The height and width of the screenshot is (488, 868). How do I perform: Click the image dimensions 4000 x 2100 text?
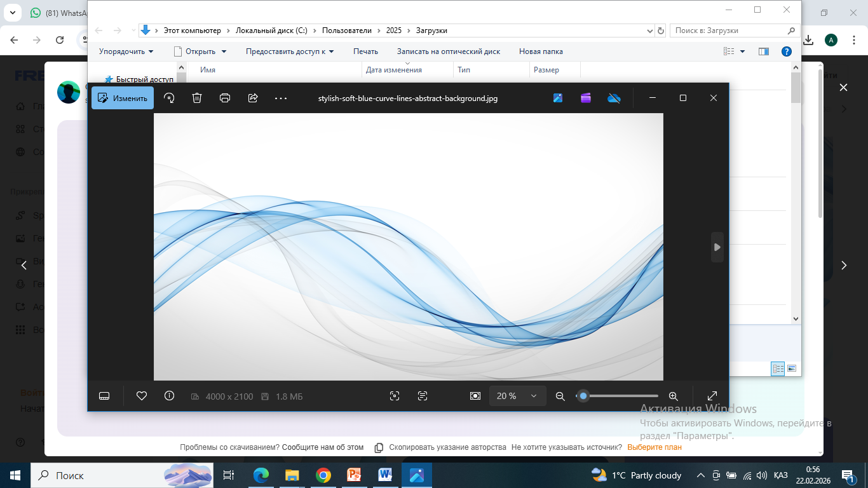coord(229,396)
